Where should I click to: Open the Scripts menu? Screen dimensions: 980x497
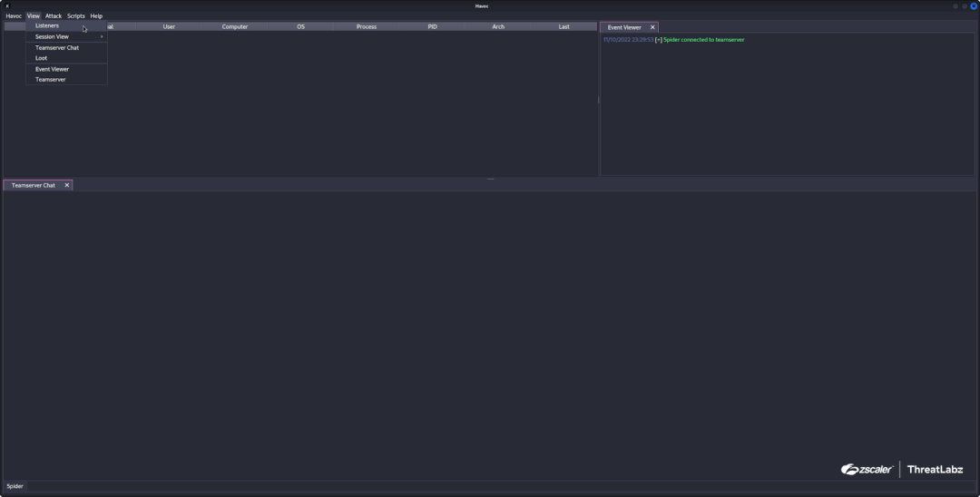click(75, 16)
